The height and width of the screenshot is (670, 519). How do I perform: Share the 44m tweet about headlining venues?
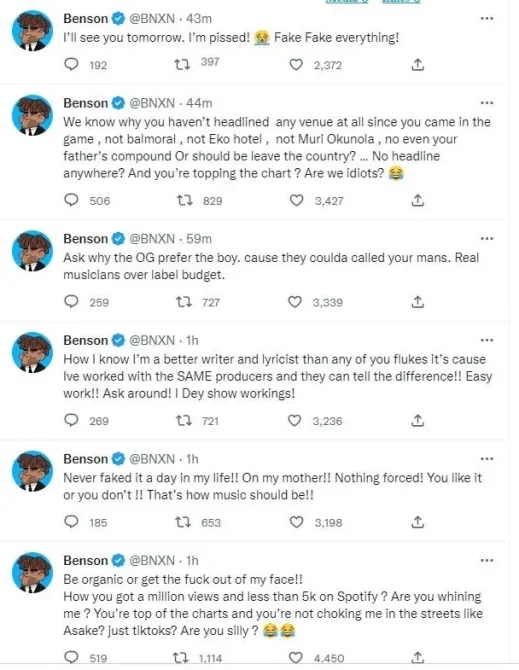417,200
